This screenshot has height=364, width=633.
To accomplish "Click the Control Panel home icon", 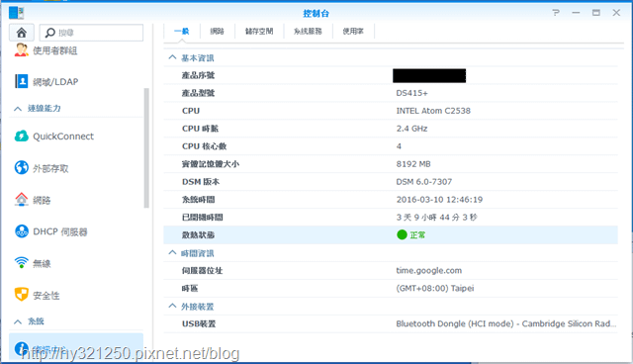I will [22, 33].
